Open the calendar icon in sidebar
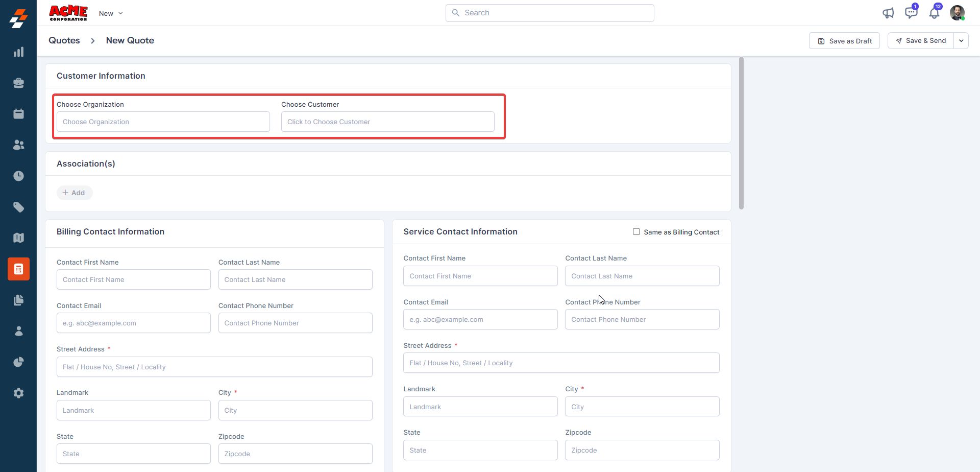This screenshot has height=472, width=980. (18, 114)
